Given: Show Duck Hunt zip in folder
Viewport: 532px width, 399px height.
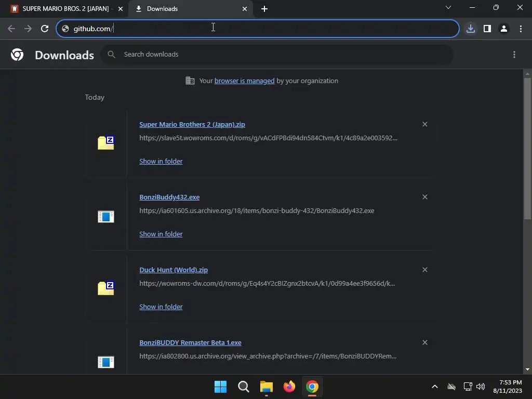Looking at the screenshot, I should pos(161,307).
